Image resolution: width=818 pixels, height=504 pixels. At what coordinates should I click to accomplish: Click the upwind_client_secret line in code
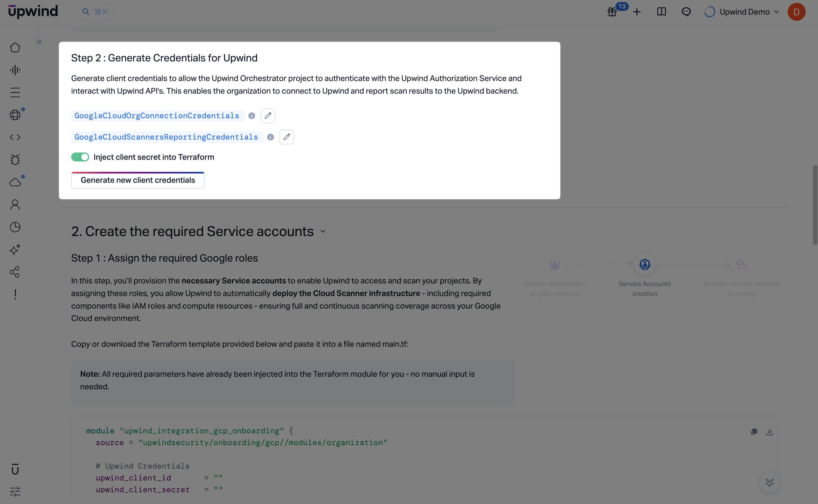pos(159,490)
